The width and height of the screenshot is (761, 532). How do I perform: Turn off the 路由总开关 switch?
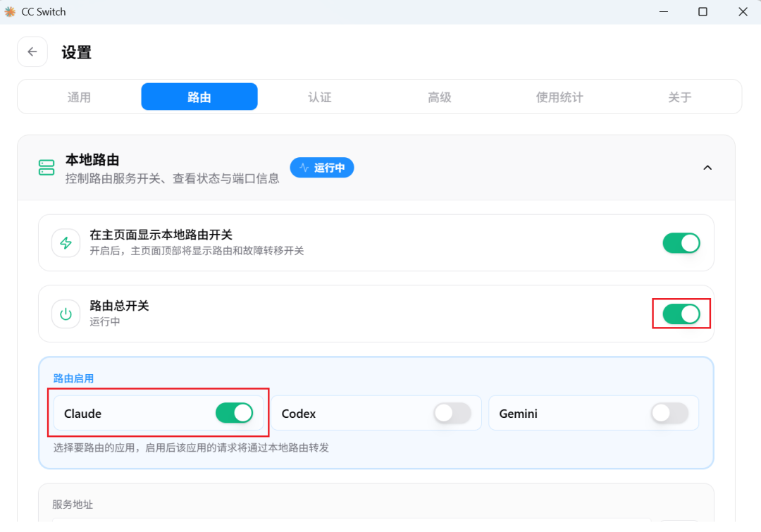click(681, 314)
